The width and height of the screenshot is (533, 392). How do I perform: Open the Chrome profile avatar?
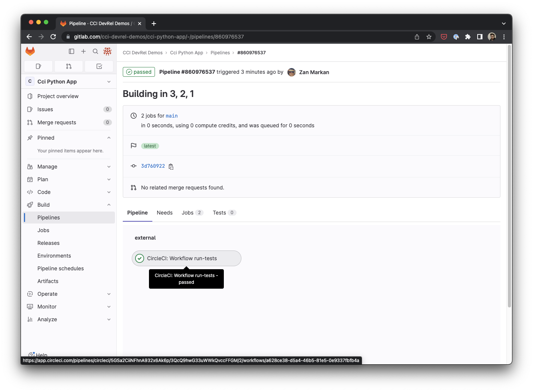click(492, 37)
